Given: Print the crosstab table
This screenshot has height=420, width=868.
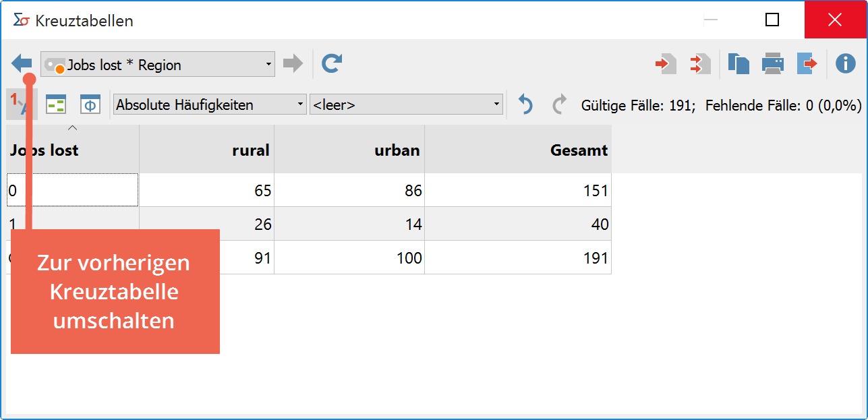Looking at the screenshot, I should pos(772,64).
